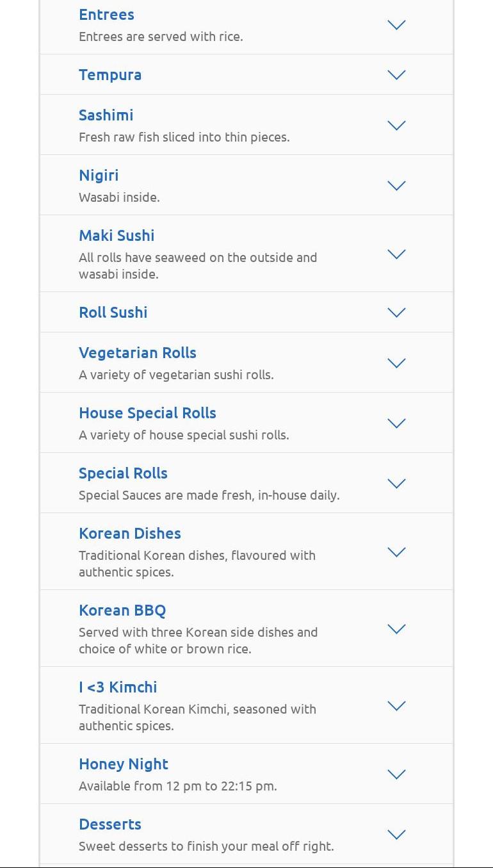Viewport: 493px width, 868px height.
Task: Open Honey Night section chevron
Action: tap(397, 774)
